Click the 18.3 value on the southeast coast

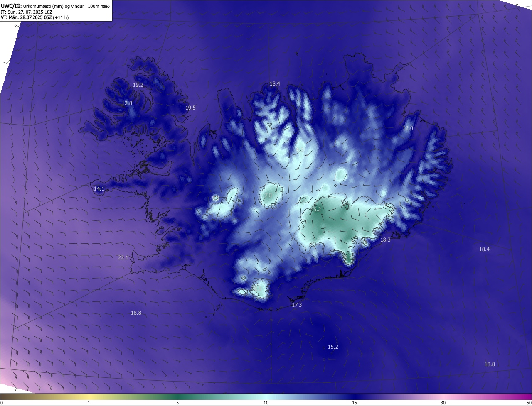[385, 240]
